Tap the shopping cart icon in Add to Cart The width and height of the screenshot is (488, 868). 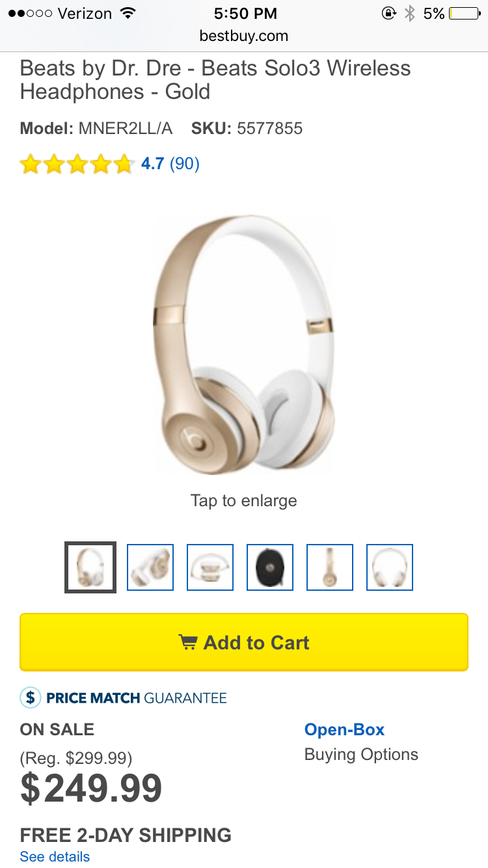pos(188,642)
